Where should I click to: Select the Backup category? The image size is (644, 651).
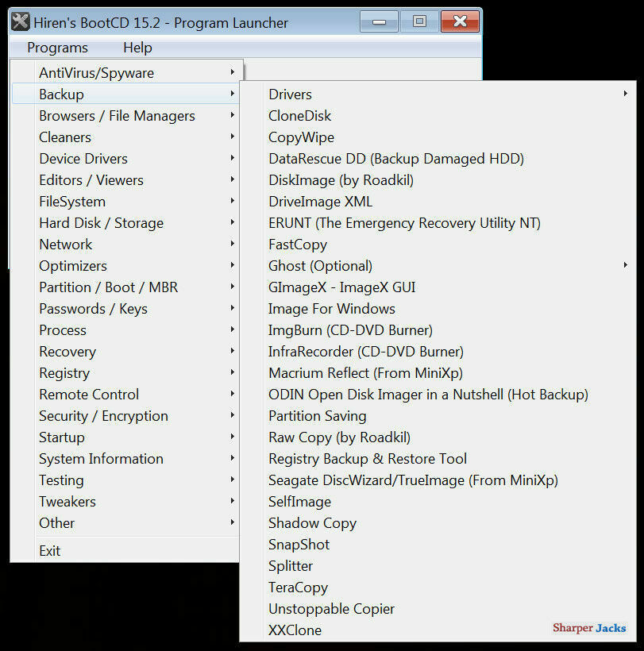point(125,94)
